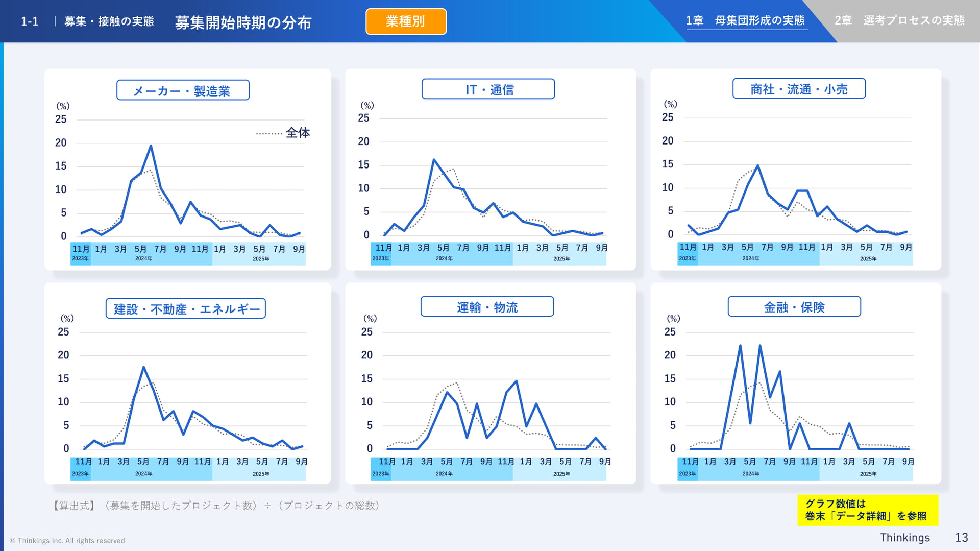Click the 全体 dotted-line legend entry
The image size is (980, 551).
(x=283, y=133)
